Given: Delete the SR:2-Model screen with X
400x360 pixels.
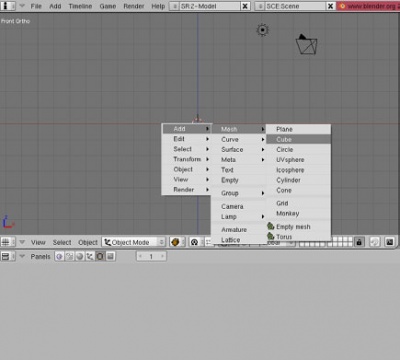Looking at the screenshot, I should click(x=245, y=6).
